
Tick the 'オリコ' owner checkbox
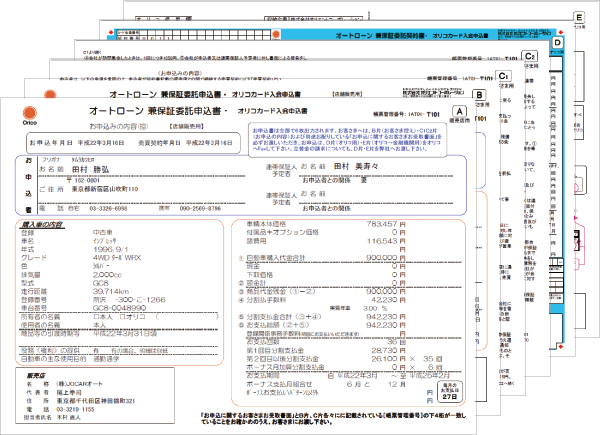122,317
